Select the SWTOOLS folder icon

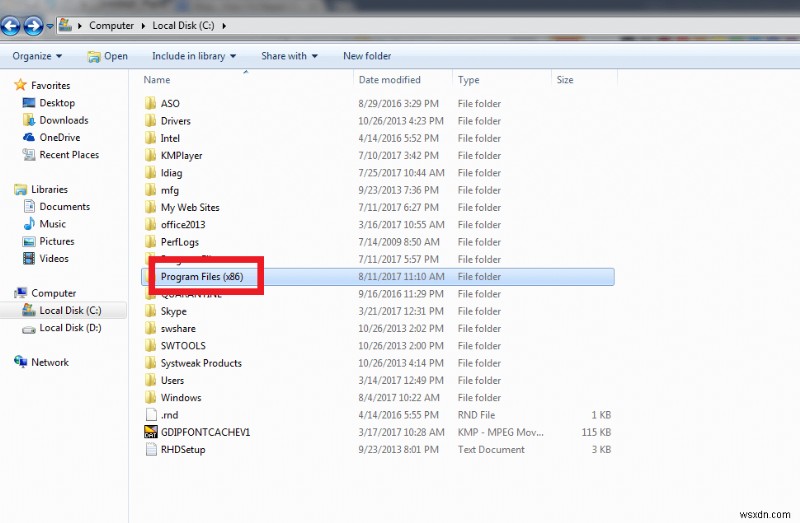[x=150, y=345]
